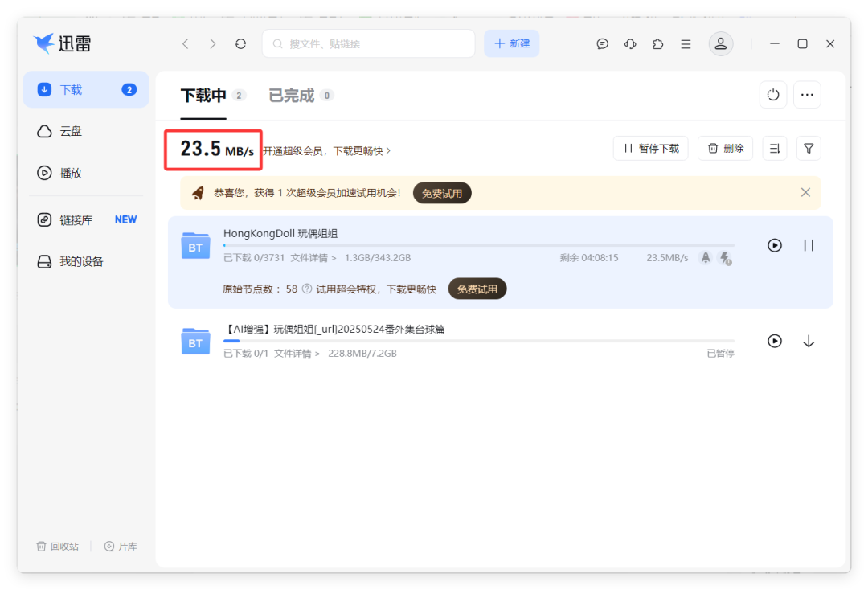868x590 pixels.
Task: Click the 23.5 MB/s total speed display
Action: [217, 149]
